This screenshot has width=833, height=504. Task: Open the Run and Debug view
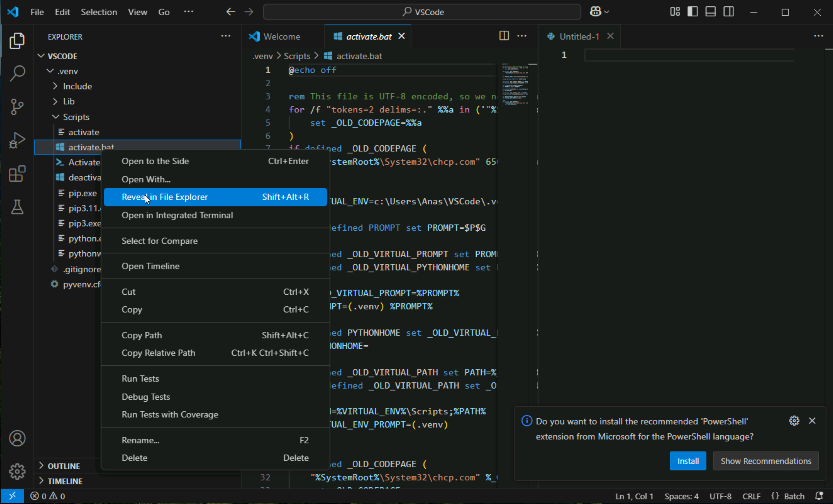click(17, 140)
